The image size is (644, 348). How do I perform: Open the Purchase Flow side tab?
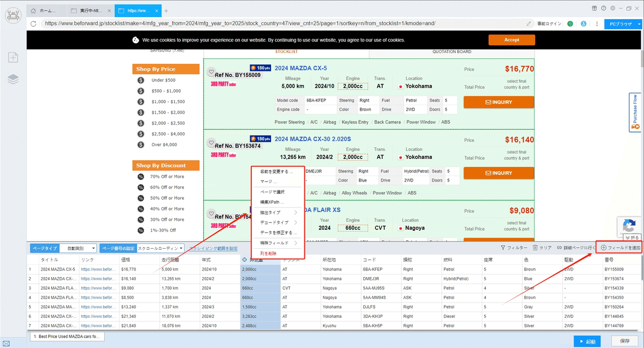tap(635, 112)
